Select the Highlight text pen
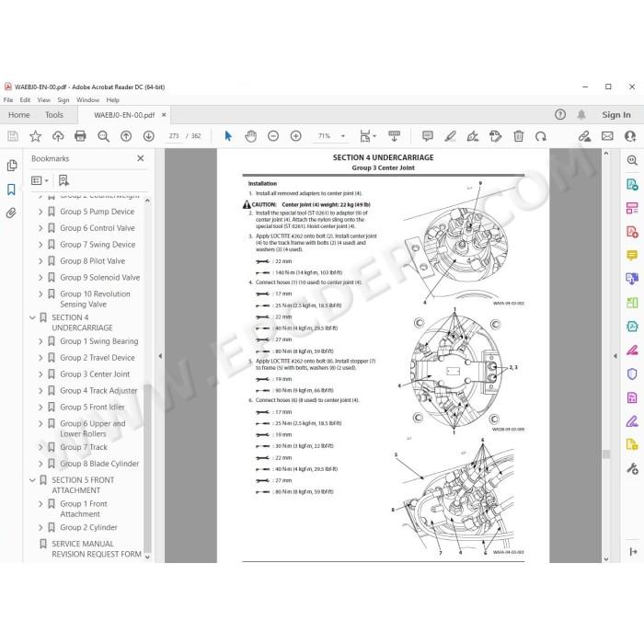Viewport: 644px width, 644px height. click(450, 136)
